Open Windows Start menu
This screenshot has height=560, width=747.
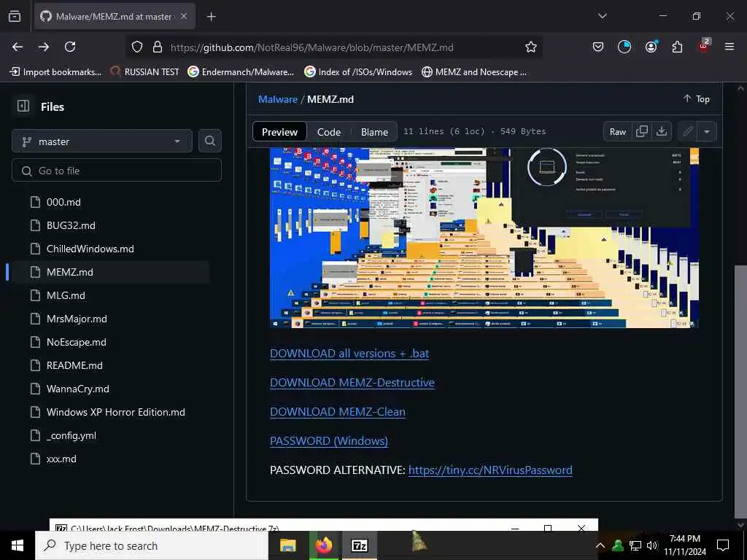(18, 545)
